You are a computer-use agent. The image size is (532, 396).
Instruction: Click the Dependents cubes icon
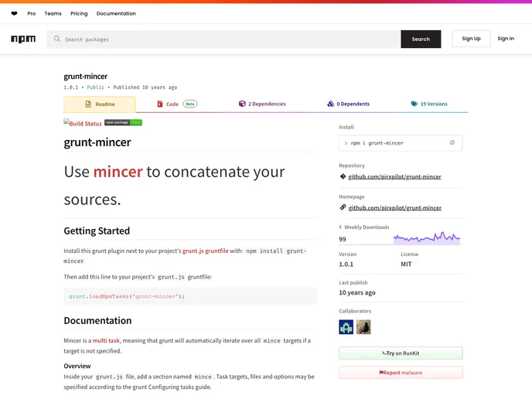[x=330, y=104]
